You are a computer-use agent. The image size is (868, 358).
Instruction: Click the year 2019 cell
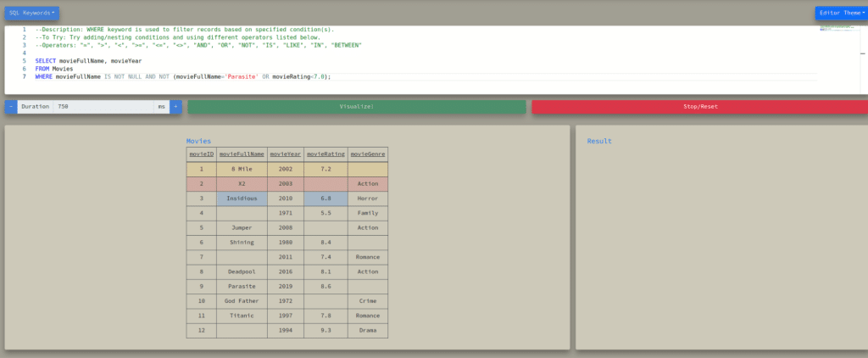point(286,287)
